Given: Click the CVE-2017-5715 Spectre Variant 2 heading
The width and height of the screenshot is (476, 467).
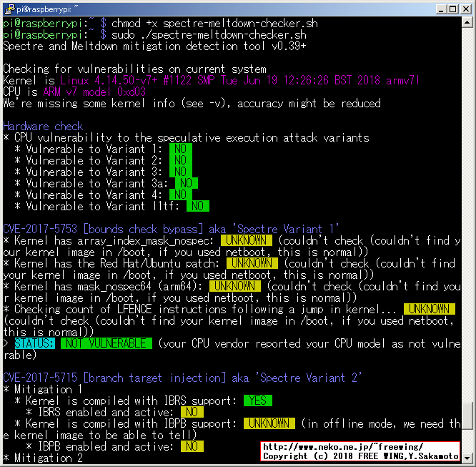Looking at the screenshot, I should (x=182, y=378).
